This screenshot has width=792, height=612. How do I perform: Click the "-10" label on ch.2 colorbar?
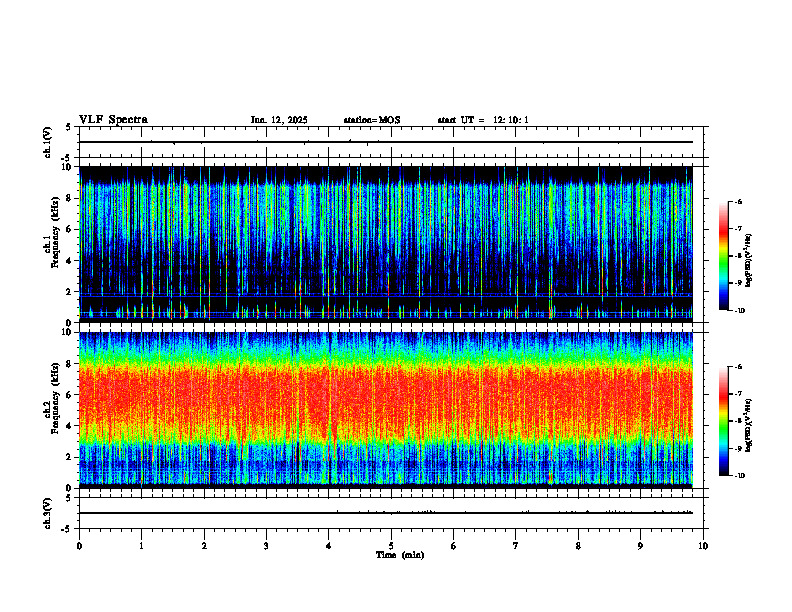tap(740, 476)
